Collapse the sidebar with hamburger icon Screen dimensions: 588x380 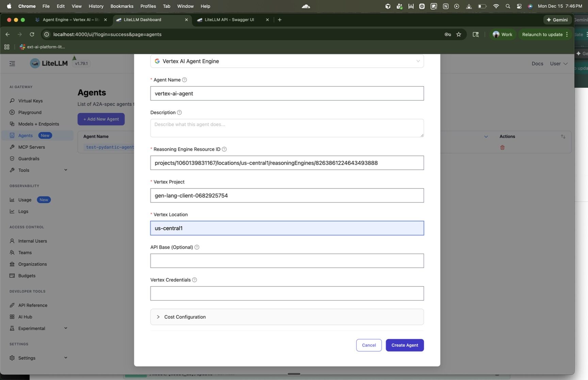pos(12,64)
